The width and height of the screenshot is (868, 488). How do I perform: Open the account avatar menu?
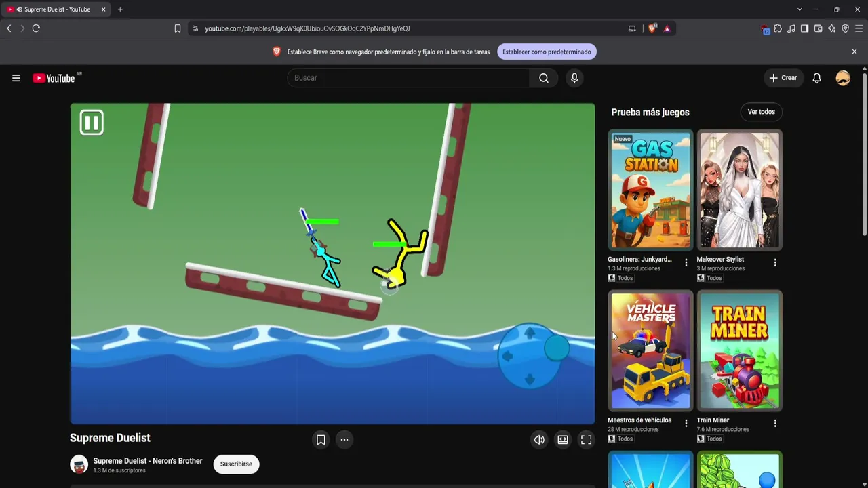[x=843, y=78]
